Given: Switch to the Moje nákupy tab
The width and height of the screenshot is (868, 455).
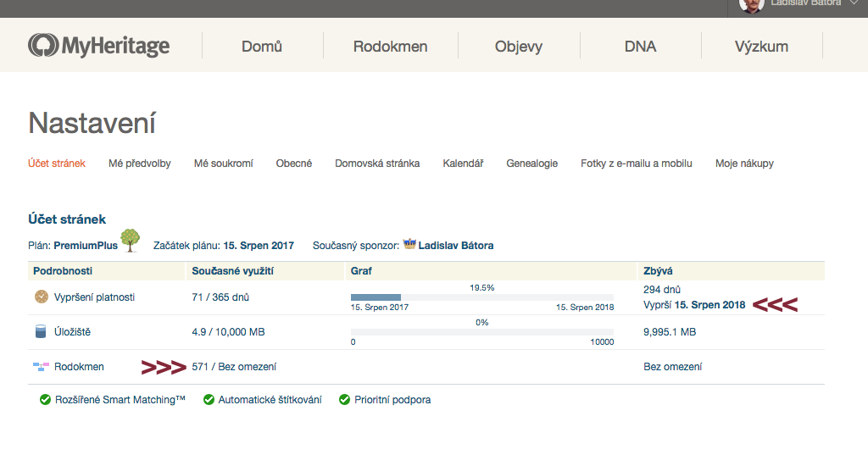Looking at the screenshot, I should tap(744, 164).
